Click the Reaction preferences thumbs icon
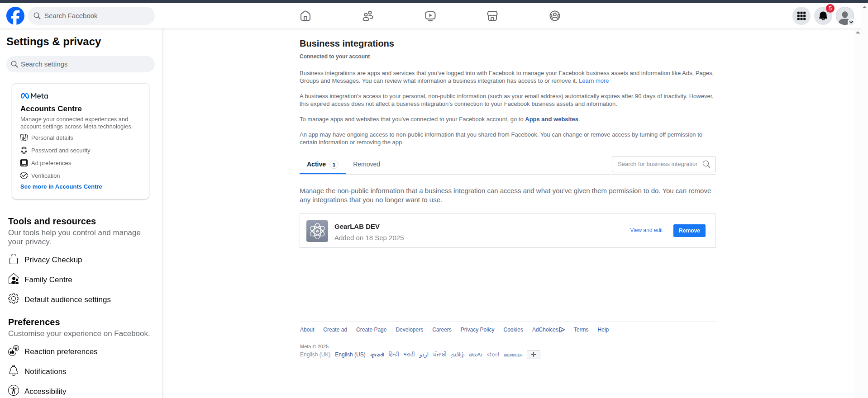The image size is (868, 398). tap(14, 351)
